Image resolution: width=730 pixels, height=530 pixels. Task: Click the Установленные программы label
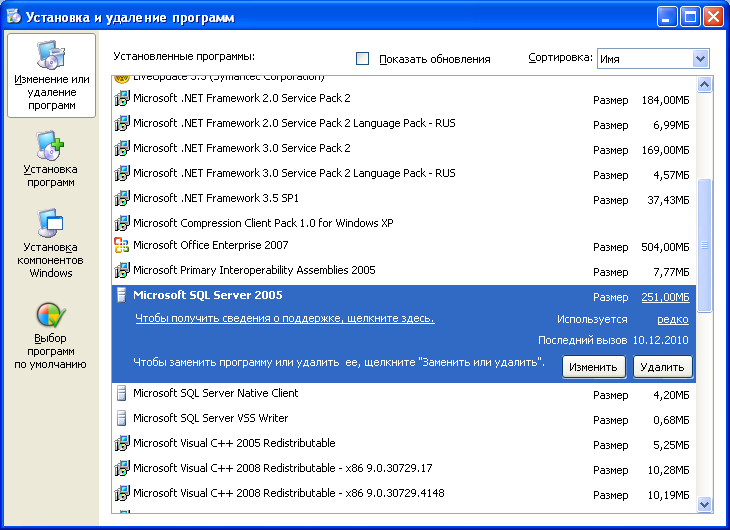tap(184, 56)
